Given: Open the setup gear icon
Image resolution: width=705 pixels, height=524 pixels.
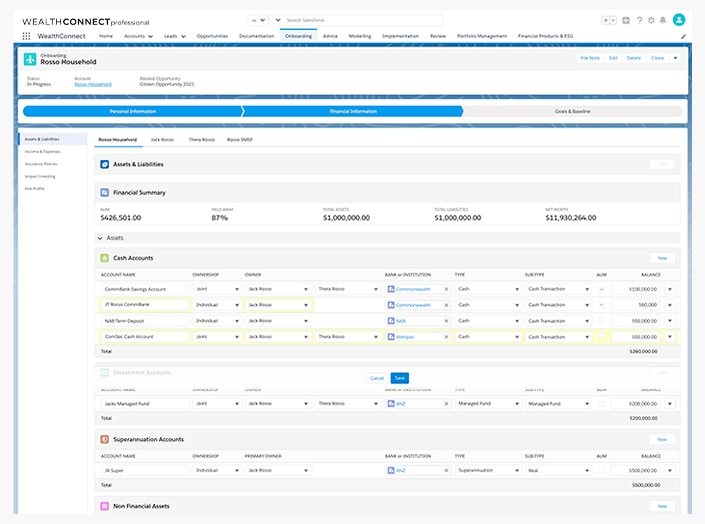Looking at the screenshot, I should click(651, 20).
